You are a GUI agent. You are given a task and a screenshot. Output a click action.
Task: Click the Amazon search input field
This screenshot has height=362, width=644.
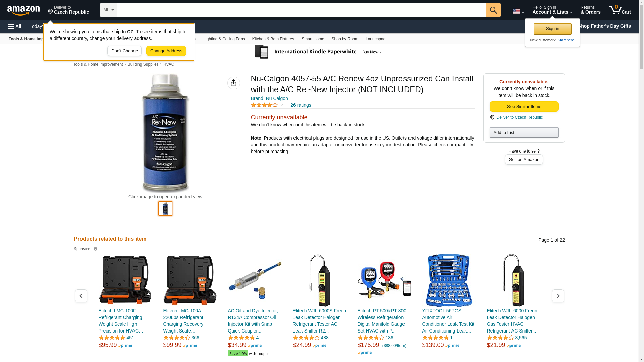(301, 10)
